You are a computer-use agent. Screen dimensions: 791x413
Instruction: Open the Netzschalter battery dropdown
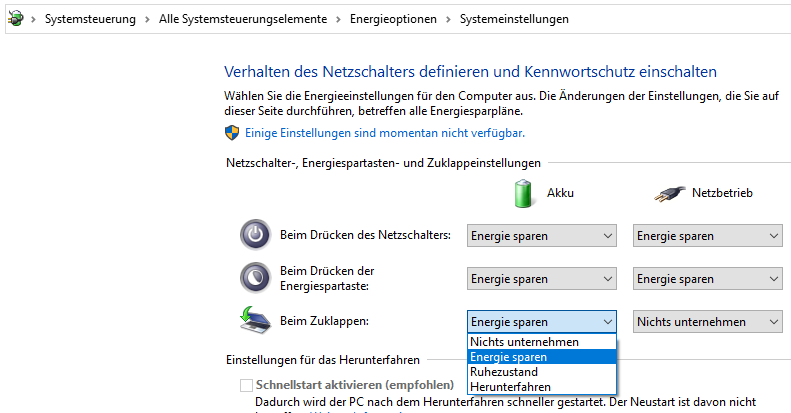[541, 236]
